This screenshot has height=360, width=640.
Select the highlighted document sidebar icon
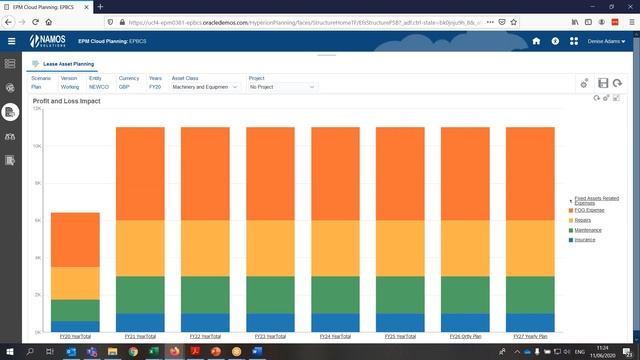point(10,112)
